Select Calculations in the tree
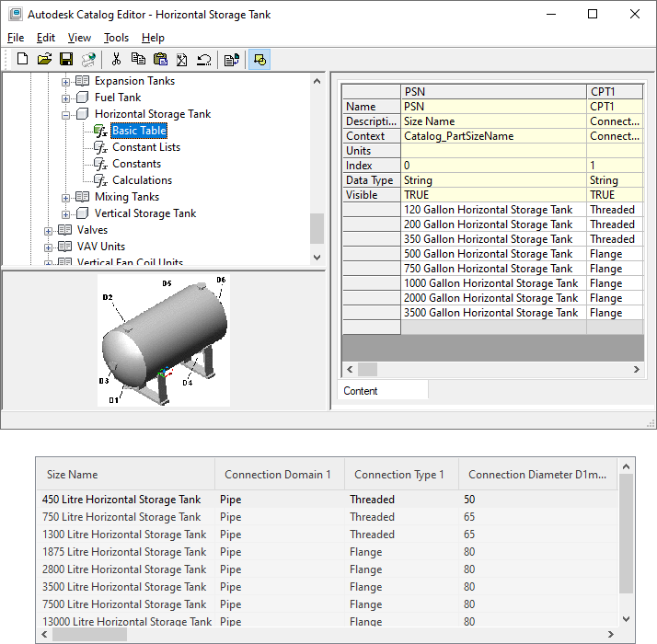The height and width of the screenshot is (644, 657). 142,180
